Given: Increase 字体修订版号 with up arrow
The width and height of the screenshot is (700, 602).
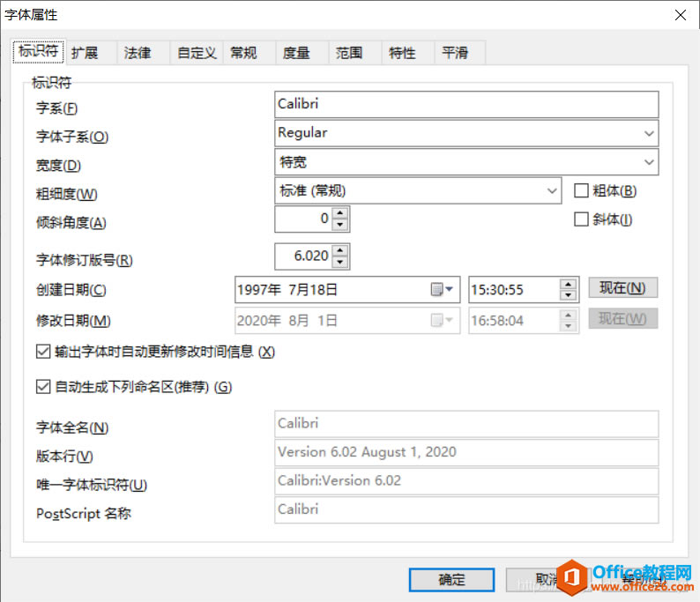Looking at the screenshot, I should [x=340, y=250].
